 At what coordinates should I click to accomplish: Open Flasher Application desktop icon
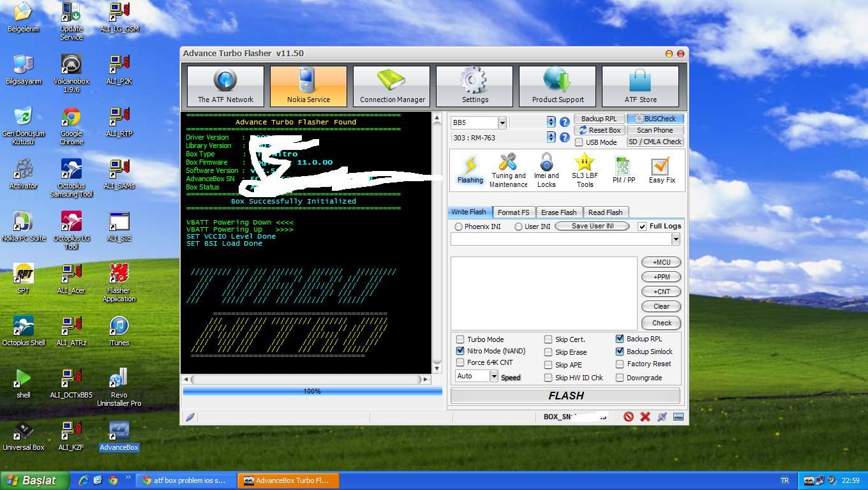click(x=119, y=283)
